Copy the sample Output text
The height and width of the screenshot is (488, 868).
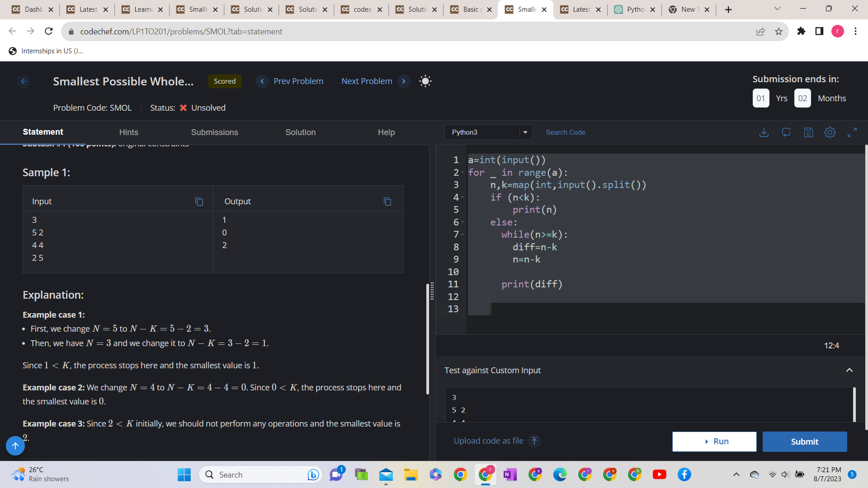(387, 202)
